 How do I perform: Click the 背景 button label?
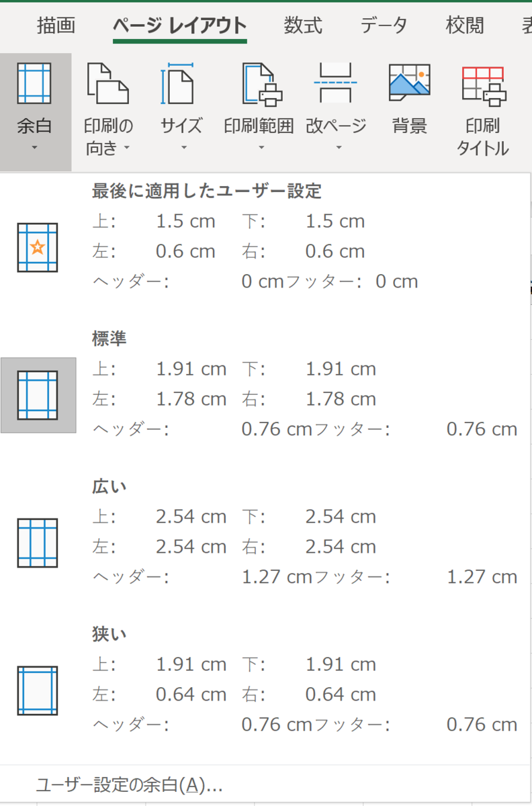point(410,126)
